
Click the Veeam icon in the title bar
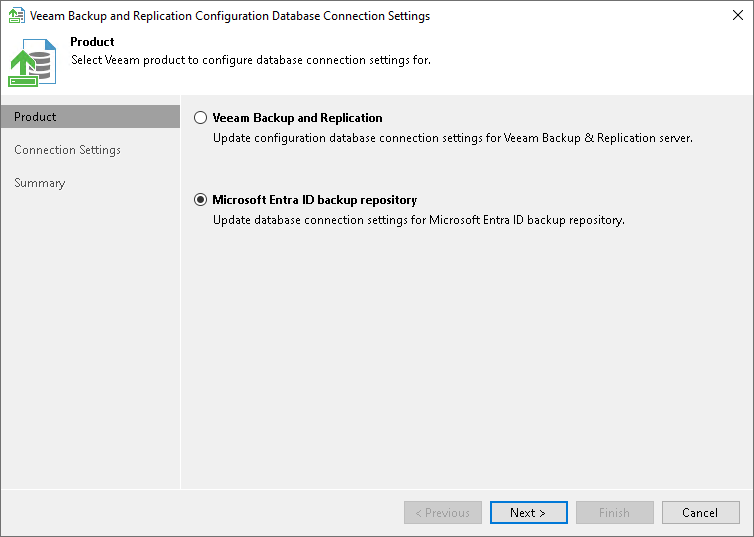[x=15, y=16]
